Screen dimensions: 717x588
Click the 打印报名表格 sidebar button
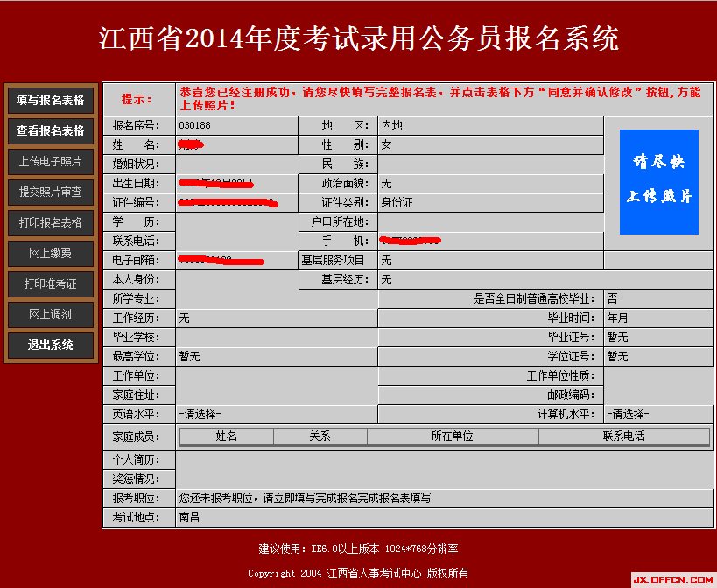(51, 222)
